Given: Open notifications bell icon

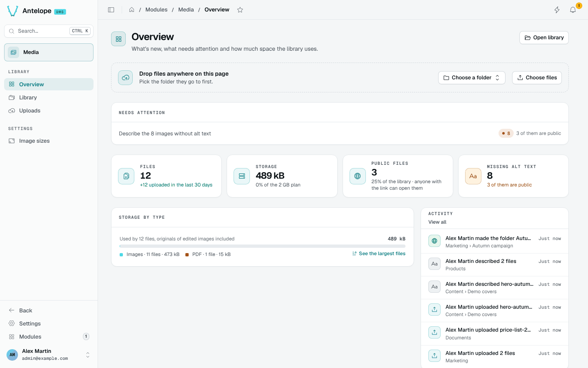Looking at the screenshot, I should point(573,10).
